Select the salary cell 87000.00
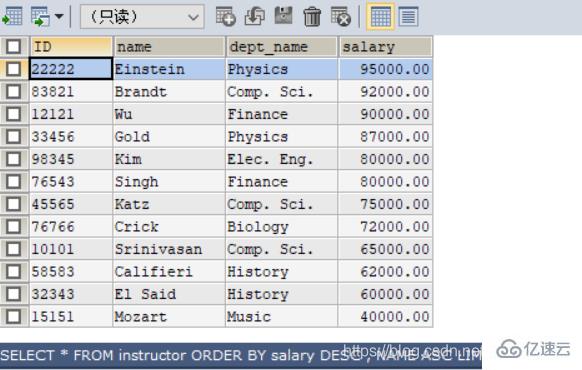Viewport: 582px width, 370px height. pos(386,137)
